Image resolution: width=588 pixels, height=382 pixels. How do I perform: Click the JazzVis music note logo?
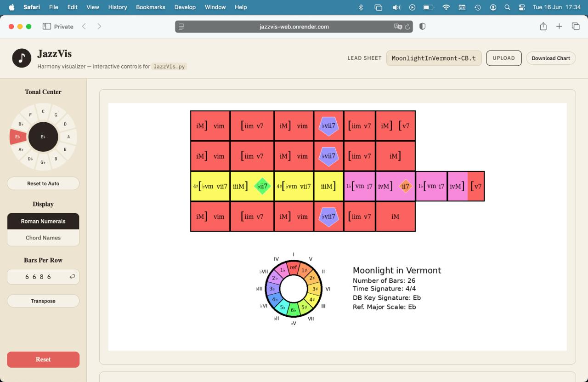click(22, 58)
